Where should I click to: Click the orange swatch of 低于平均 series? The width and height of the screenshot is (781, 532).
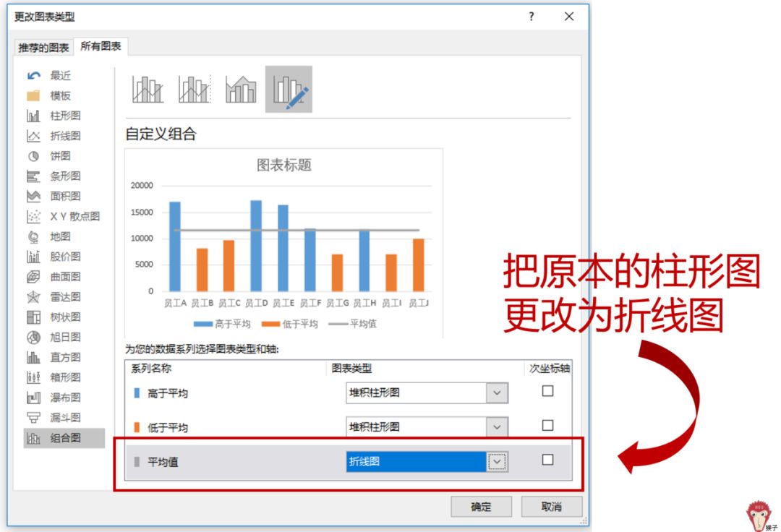point(137,427)
